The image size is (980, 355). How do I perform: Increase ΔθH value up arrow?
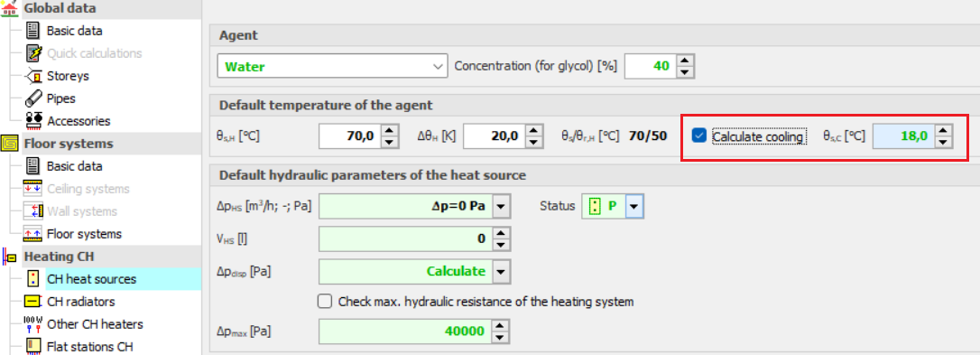[x=533, y=129]
